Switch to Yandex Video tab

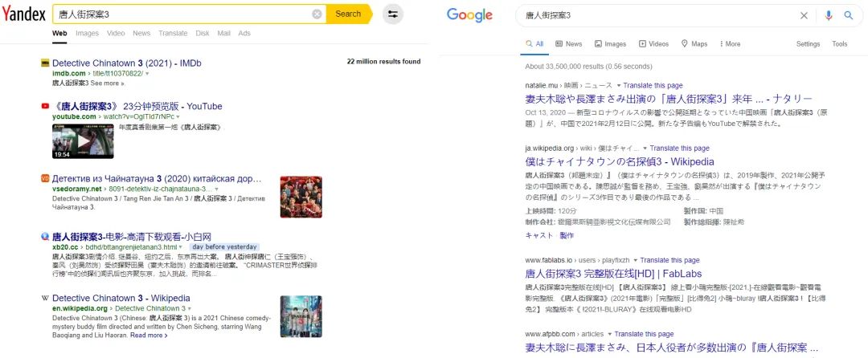click(x=116, y=33)
